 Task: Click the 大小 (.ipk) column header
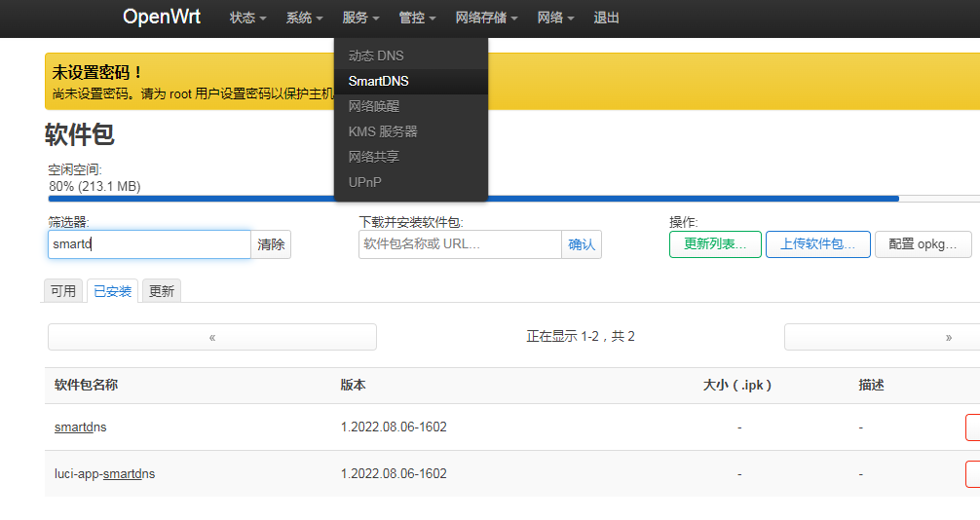(x=737, y=385)
